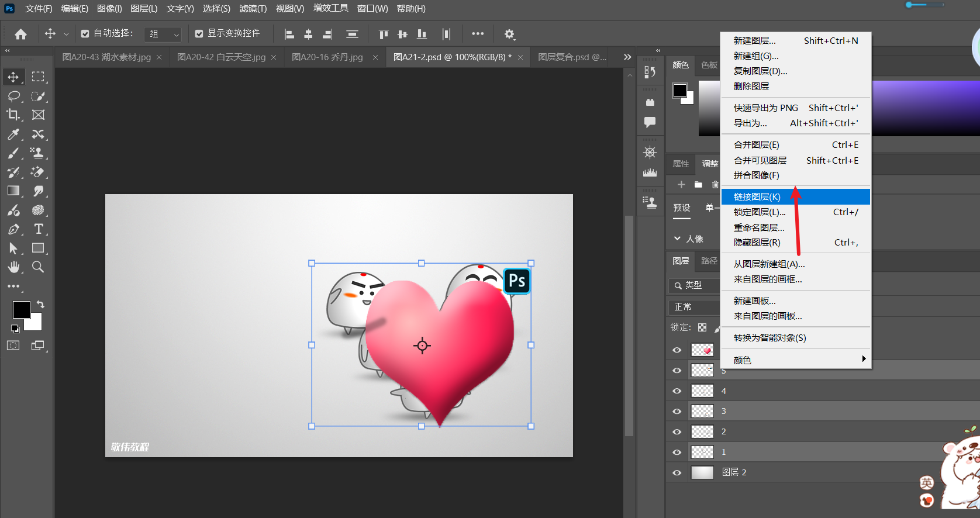This screenshot has width=980, height=518.
Task: Uncheck the 自动选择 checkbox
Action: point(85,34)
